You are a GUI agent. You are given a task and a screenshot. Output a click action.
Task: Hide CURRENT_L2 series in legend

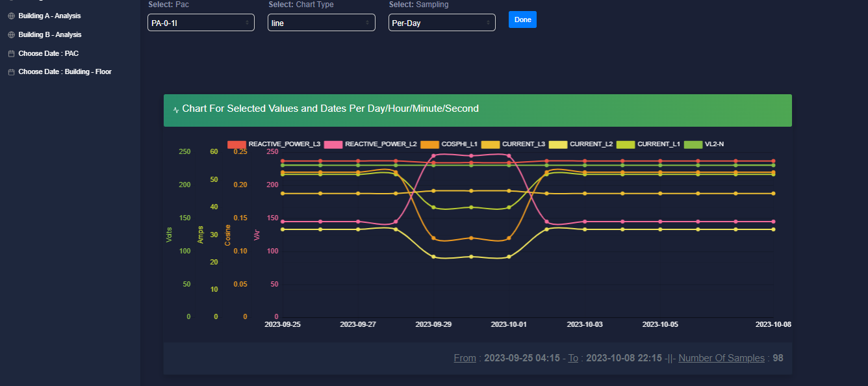coord(581,144)
